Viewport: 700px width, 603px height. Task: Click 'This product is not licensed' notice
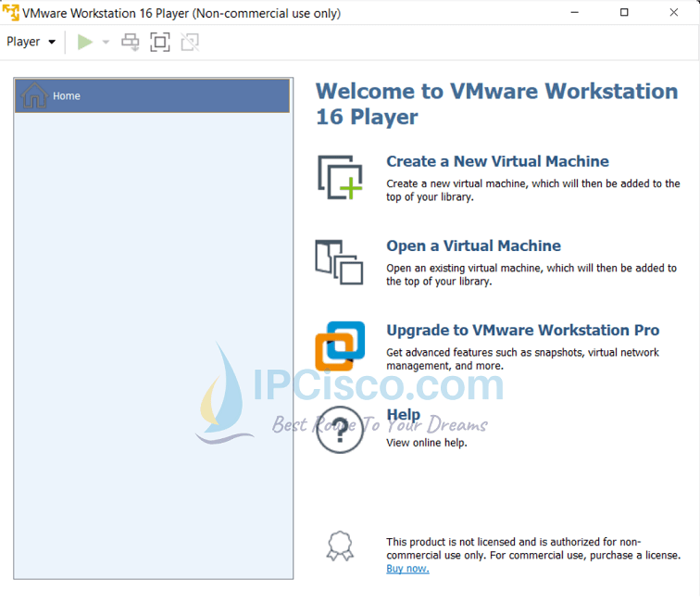533,548
